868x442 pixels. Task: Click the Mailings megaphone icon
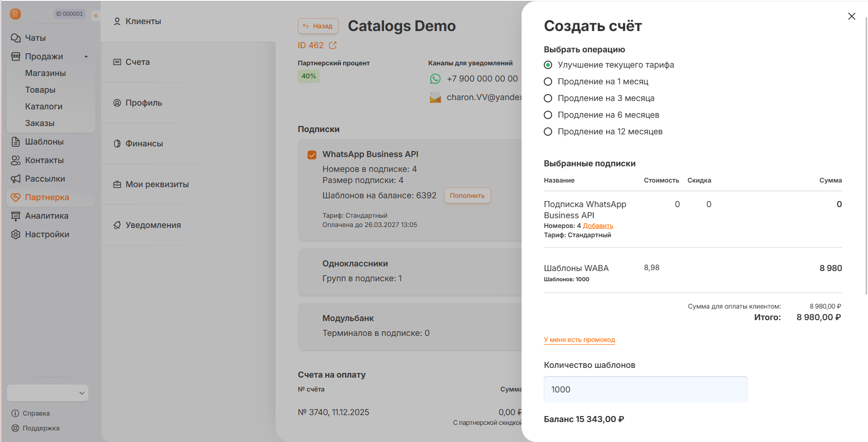click(x=16, y=179)
